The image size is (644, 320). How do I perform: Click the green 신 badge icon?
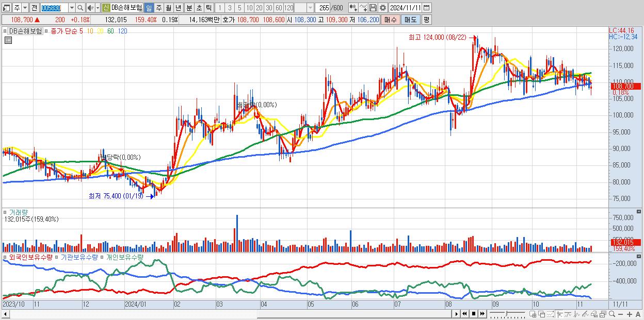(x=106, y=8)
